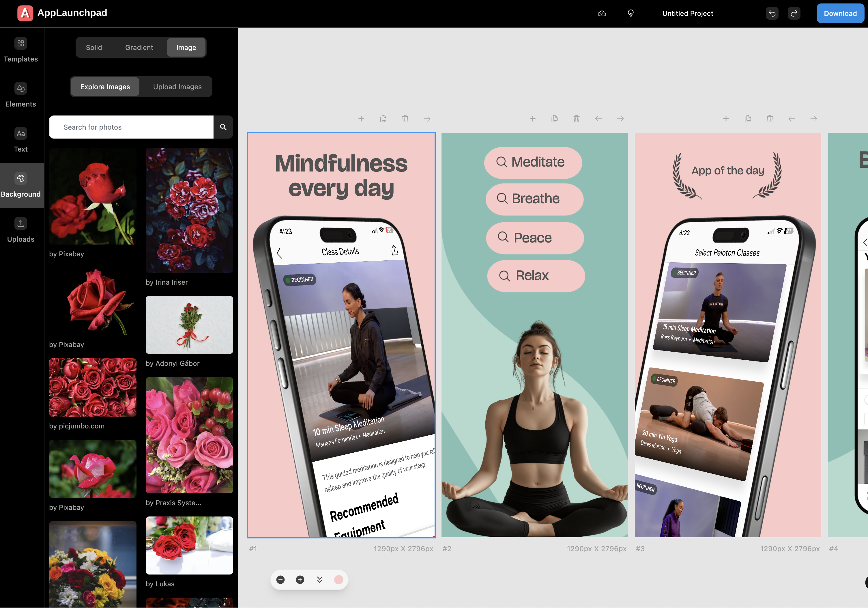Add new screen after screenshot #3
The image size is (868, 608).
tap(726, 119)
